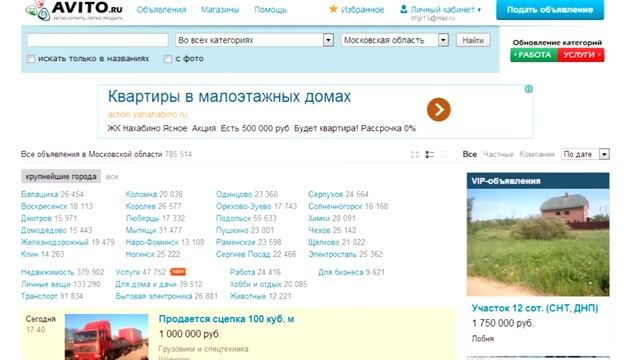This screenshot has width=640, height=360.
Task: Open Помощь in top menu
Action: [270, 9]
